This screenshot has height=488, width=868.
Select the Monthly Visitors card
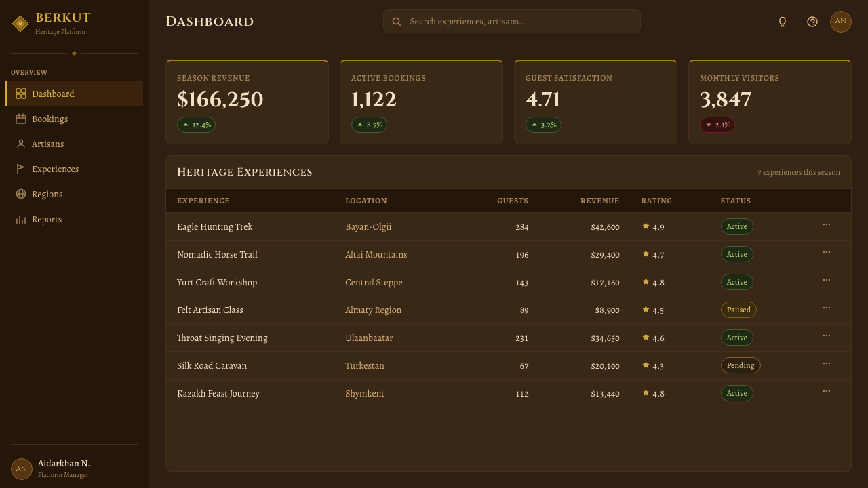(x=770, y=102)
